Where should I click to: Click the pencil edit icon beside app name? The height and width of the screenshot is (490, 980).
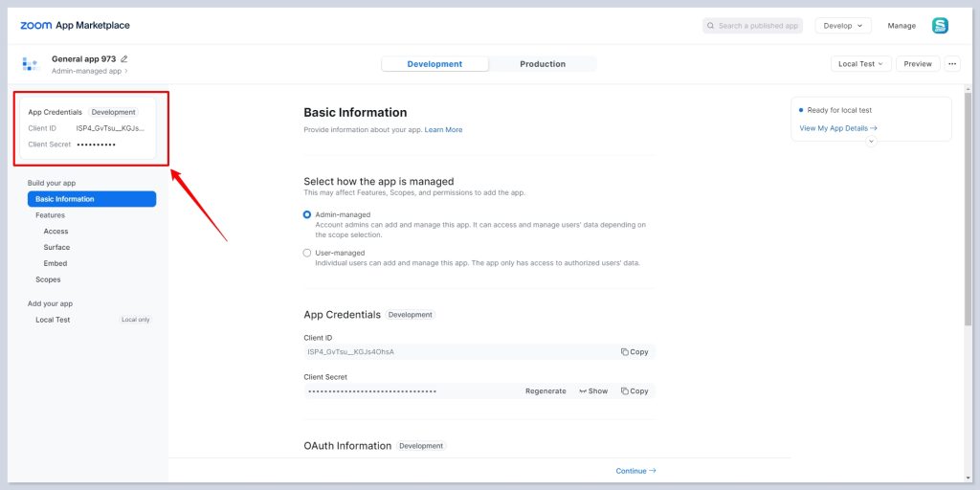coord(124,59)
